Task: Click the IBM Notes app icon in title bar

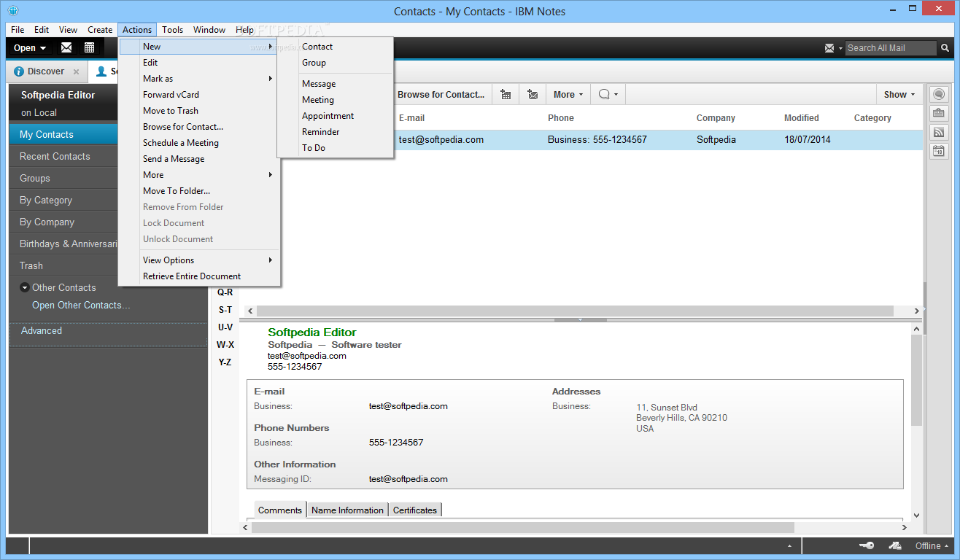Action: pos(14,11)
